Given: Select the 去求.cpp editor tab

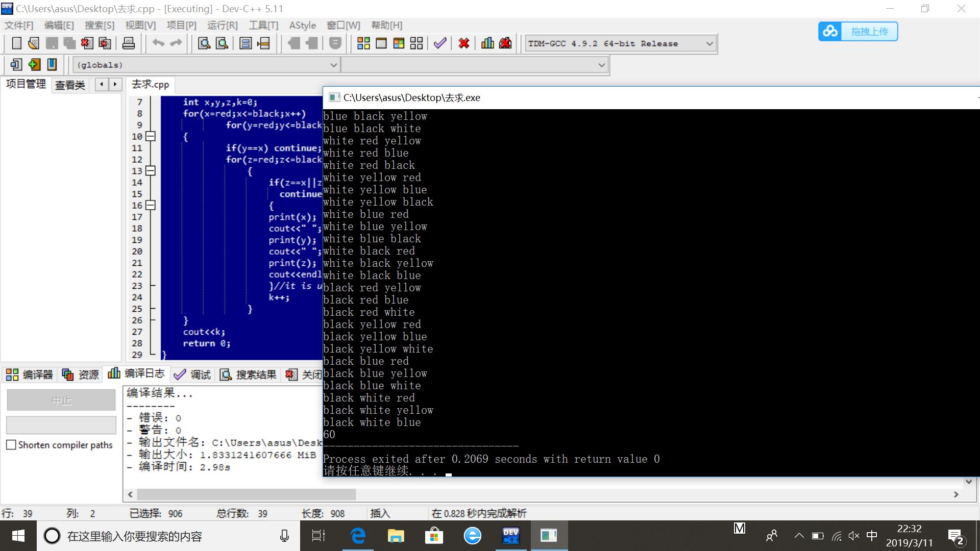Looking at the screenshot, I should pyautogui.click(x=150, y=84).
